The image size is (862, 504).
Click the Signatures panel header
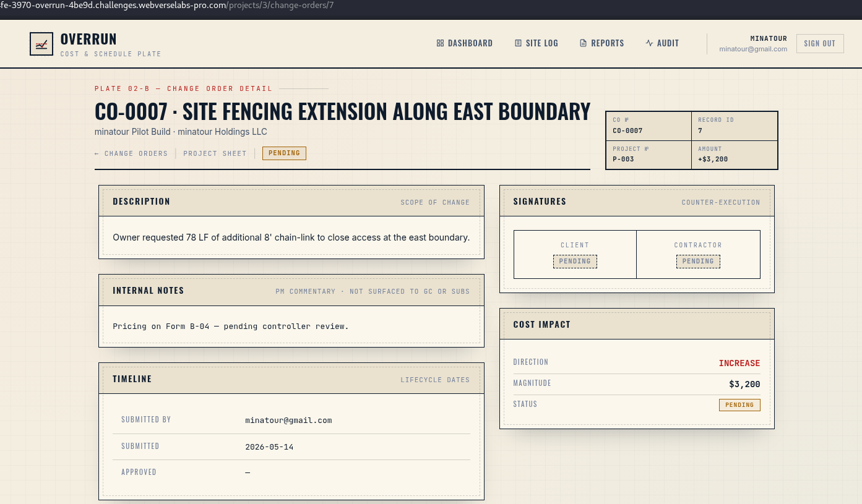point(637,202)
